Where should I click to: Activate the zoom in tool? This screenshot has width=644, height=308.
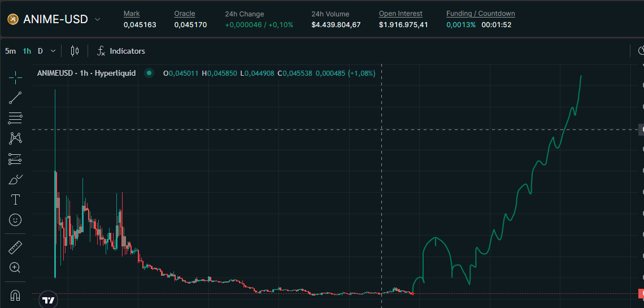click(x=15, y=268)
